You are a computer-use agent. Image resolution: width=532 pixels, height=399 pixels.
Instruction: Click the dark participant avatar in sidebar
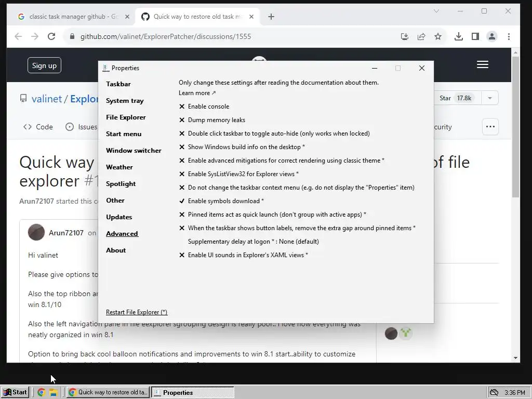tap(391, 334)
